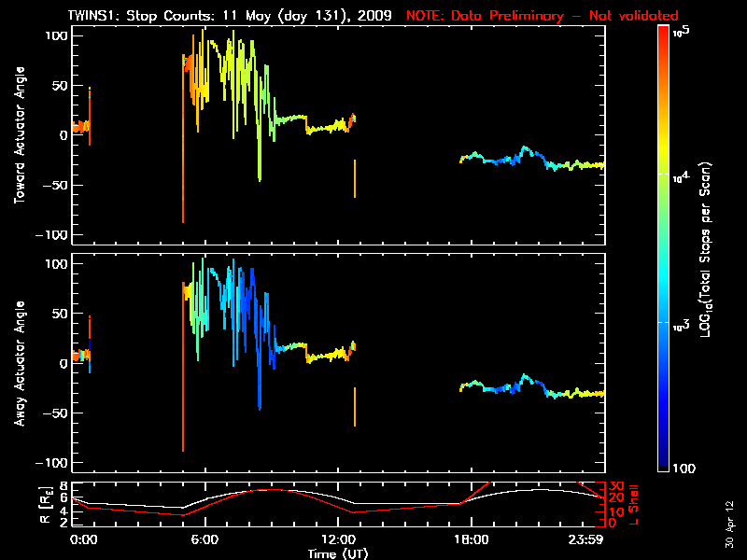Click the '50' tick on Away panel axis
This screenshot has width=747, height=560.
coord(61,314)
